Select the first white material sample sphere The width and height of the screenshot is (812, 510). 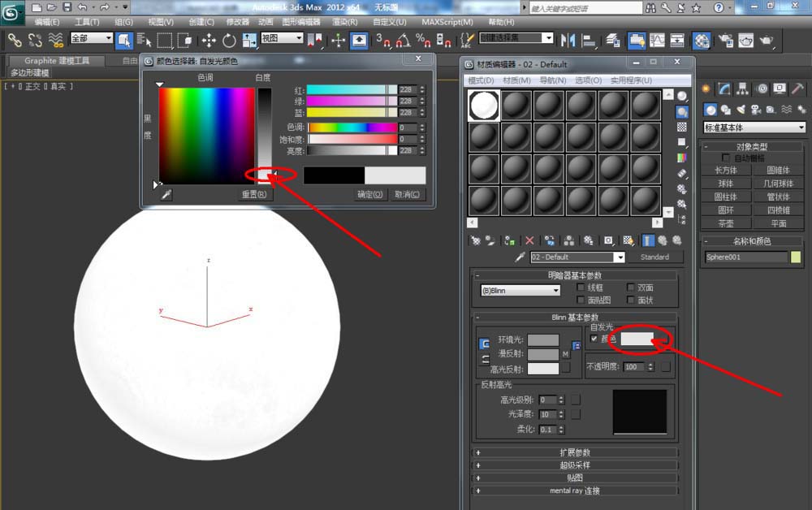[x=484, y=106]
